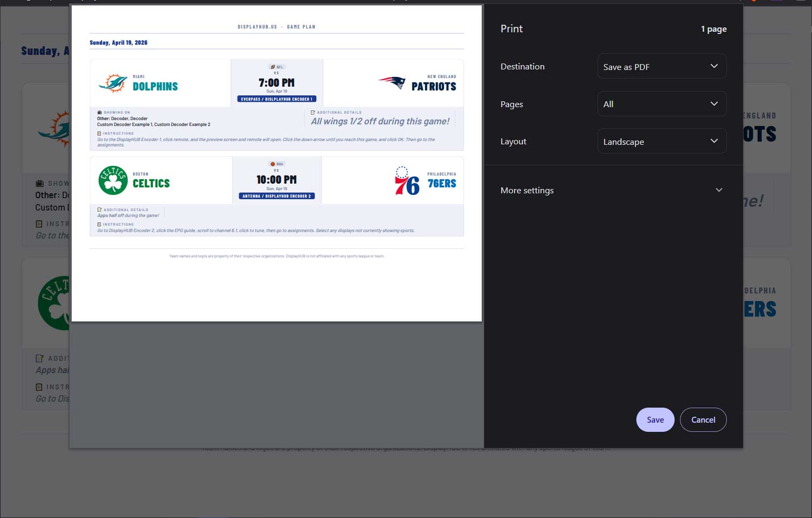The height and width of the screenshot is (518, 812).
Task: Open the Pages dropdown set to All
Action: tap(662, 104)
